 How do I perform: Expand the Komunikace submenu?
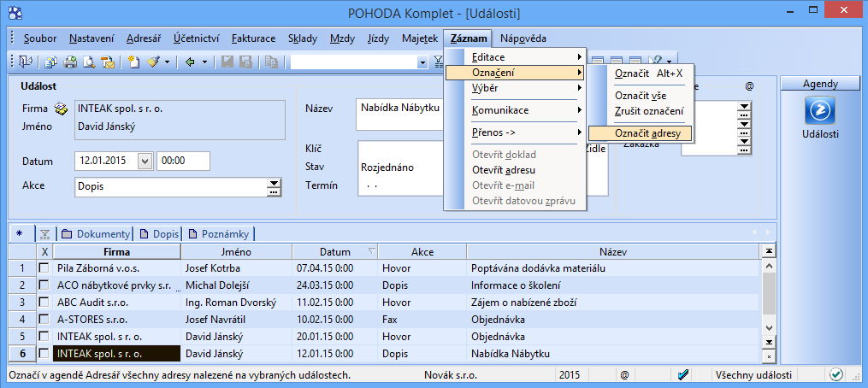pos(516,110)
